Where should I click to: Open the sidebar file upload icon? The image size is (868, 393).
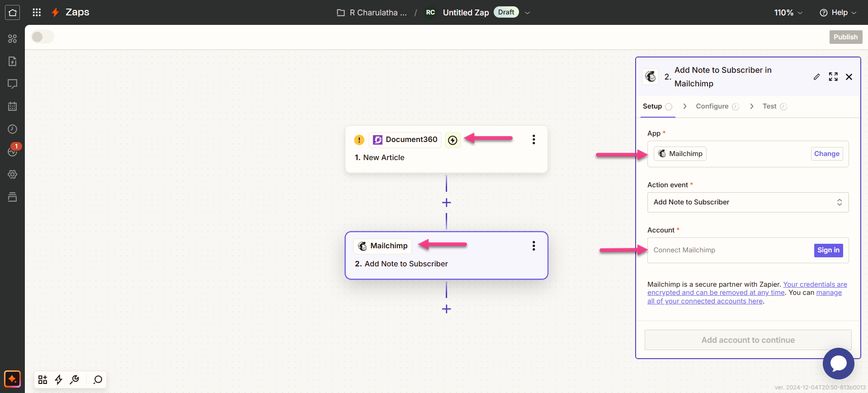(12, 61)
